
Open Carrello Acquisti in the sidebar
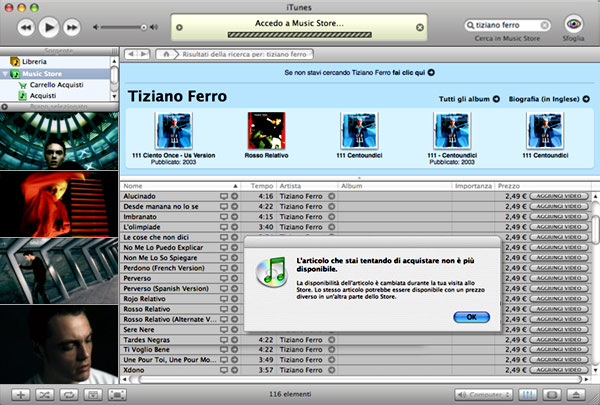pos(55,85)
